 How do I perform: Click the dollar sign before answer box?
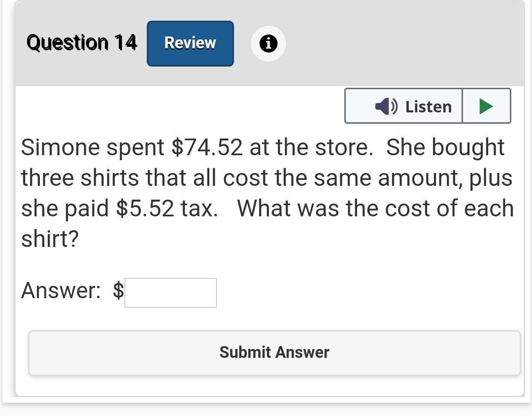(118, 290)
